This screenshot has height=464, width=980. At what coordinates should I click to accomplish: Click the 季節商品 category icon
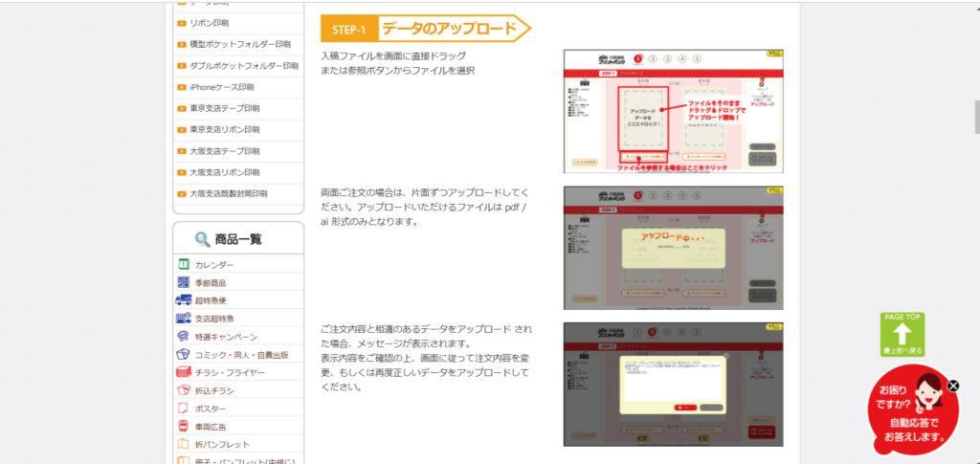[184, 282]
